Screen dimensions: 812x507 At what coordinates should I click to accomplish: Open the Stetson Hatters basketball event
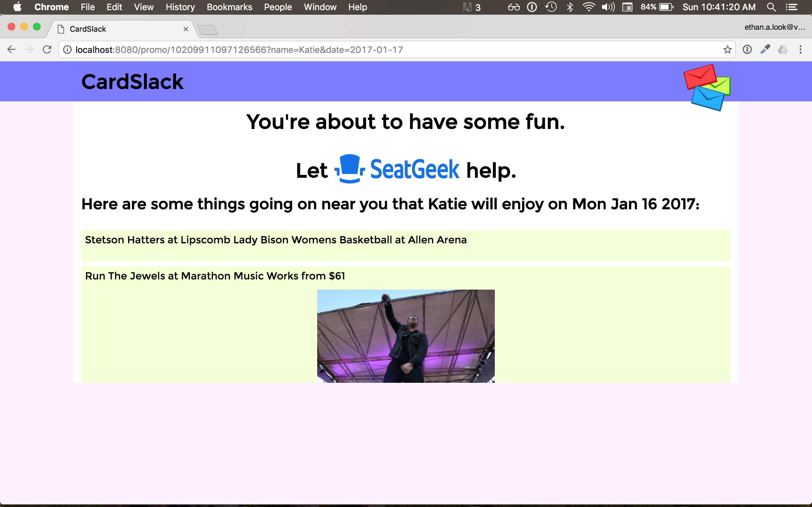point(275,240)
